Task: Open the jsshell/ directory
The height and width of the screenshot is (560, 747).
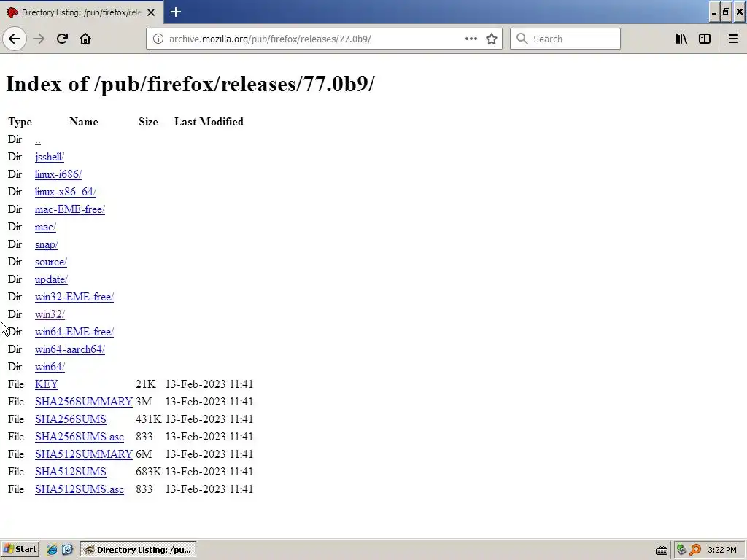Action: pyautogui.click(x=50, y=157)
